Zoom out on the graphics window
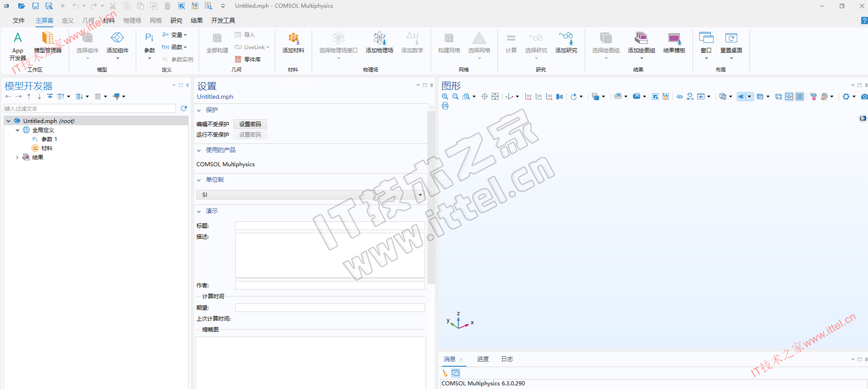The image size is (868, 389). [x=456, y=97]
